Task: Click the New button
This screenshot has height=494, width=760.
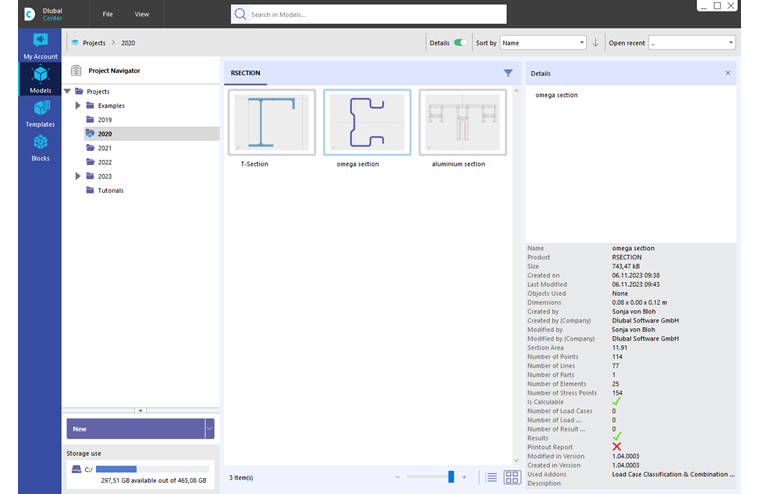Action: tap(136, 429)
